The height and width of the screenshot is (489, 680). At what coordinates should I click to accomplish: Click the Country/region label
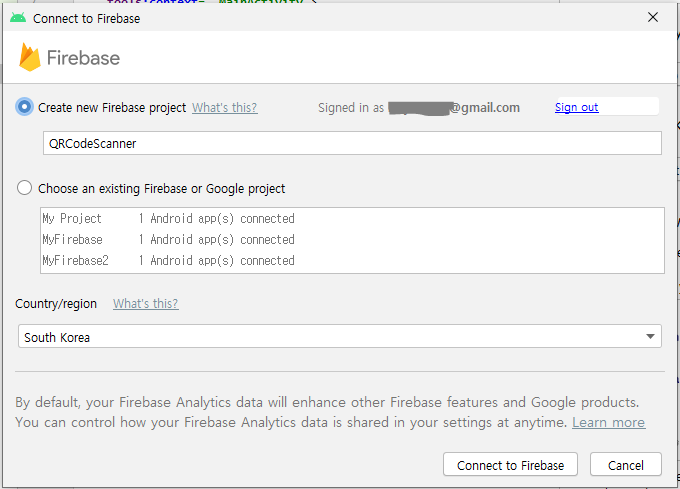(x=56, y=304)
